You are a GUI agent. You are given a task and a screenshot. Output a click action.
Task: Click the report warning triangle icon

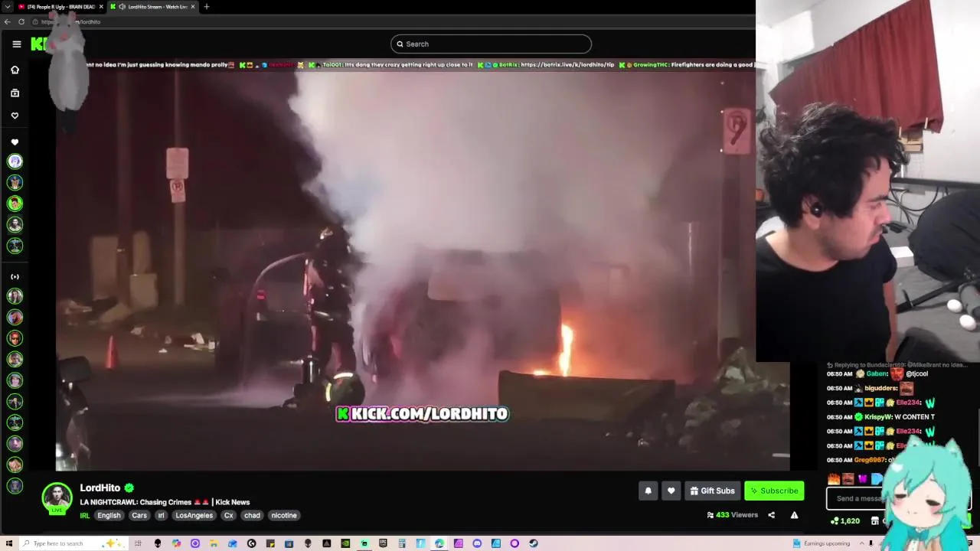click(794, 515)
